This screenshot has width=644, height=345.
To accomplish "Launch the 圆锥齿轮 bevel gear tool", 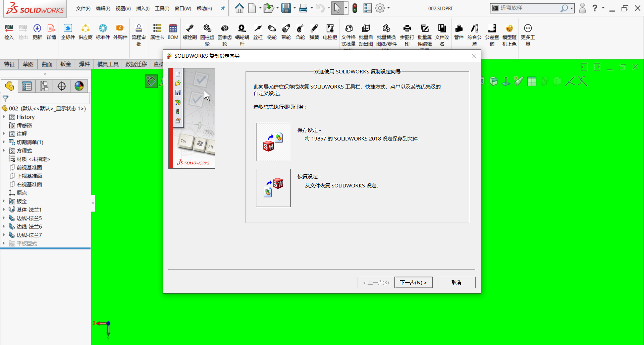I will (x=225, y=35).
